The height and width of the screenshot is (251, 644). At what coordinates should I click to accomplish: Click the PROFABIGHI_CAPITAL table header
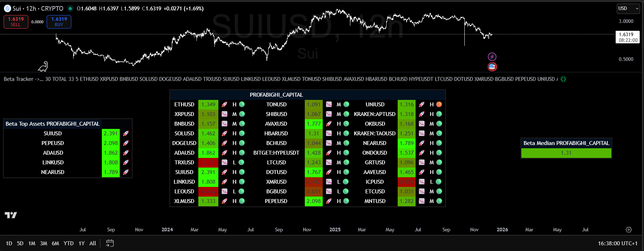tap(276, 95)
